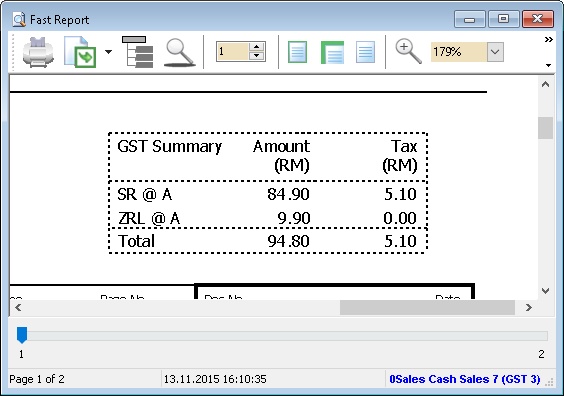Increase the page number with the up spinner

click(x=256, y=47)
